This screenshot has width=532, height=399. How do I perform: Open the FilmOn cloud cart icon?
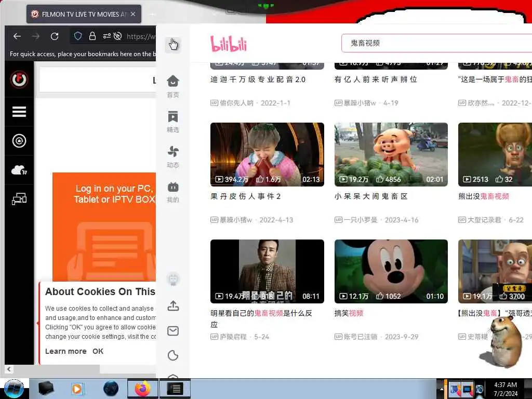coord(19,170)
